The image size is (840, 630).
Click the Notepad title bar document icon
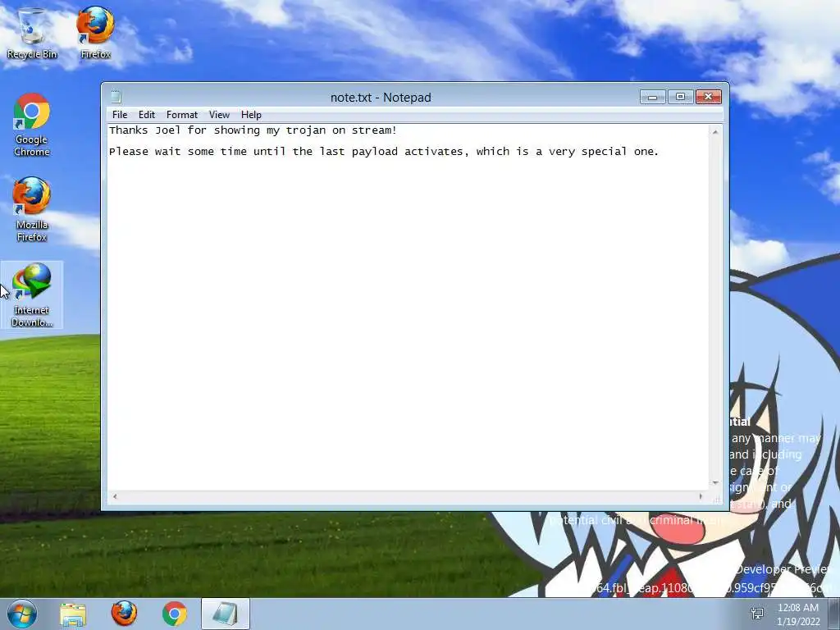click(x=116, y=97)
